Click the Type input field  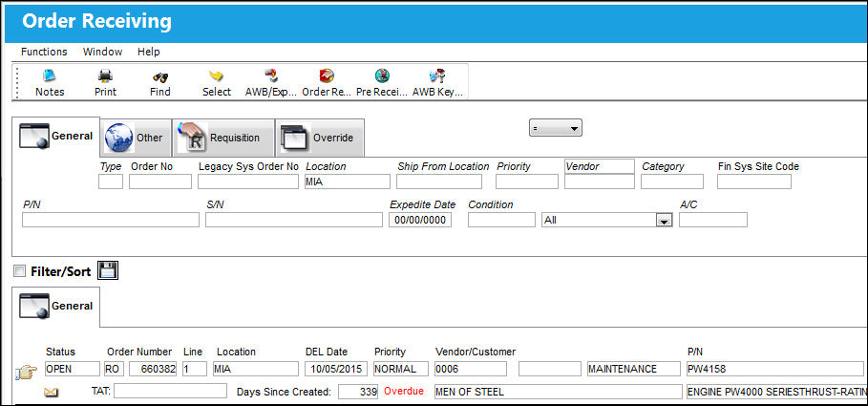[111, 182]
